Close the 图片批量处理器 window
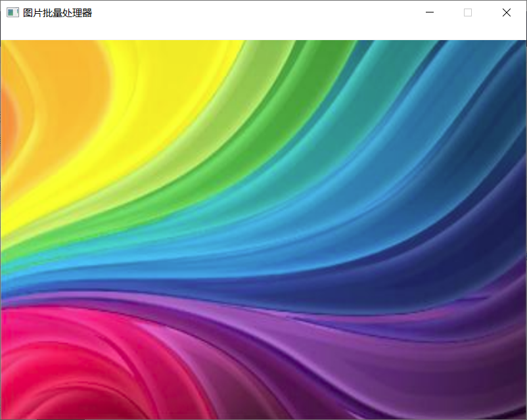 point(506,12)
